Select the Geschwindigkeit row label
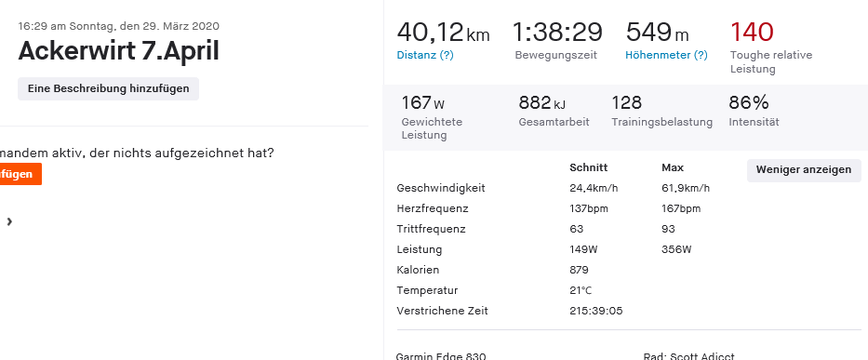 441,188
